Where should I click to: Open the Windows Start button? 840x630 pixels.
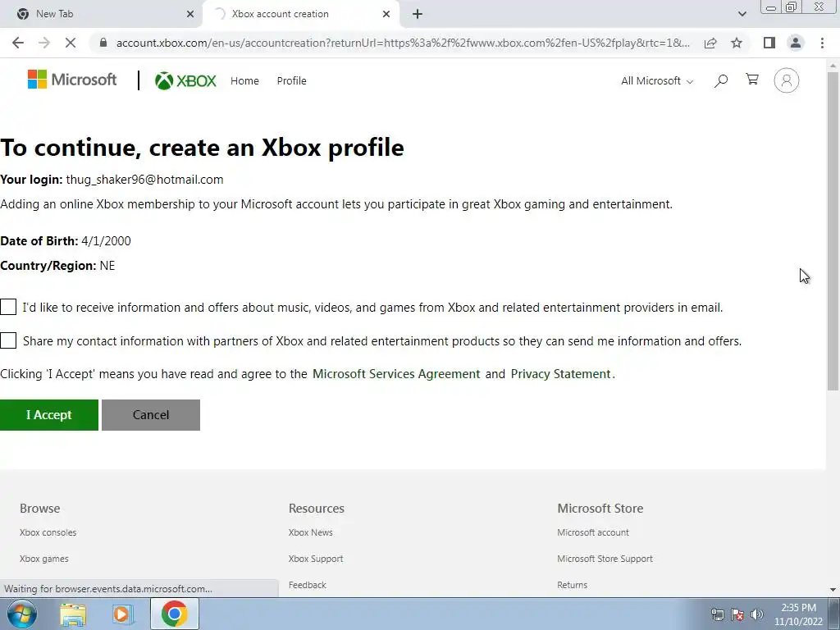point(22,614)
